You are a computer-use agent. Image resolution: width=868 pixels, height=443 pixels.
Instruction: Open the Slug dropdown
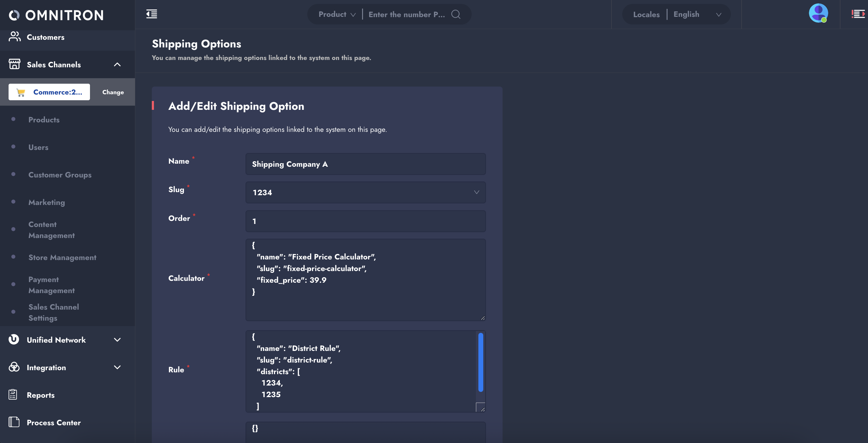(365, 192)
